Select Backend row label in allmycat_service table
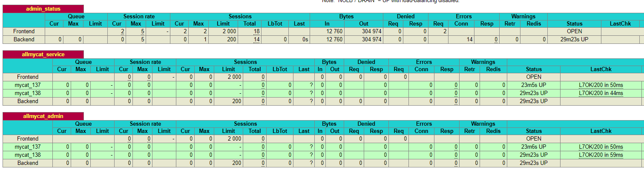 [x=28, y=101]
